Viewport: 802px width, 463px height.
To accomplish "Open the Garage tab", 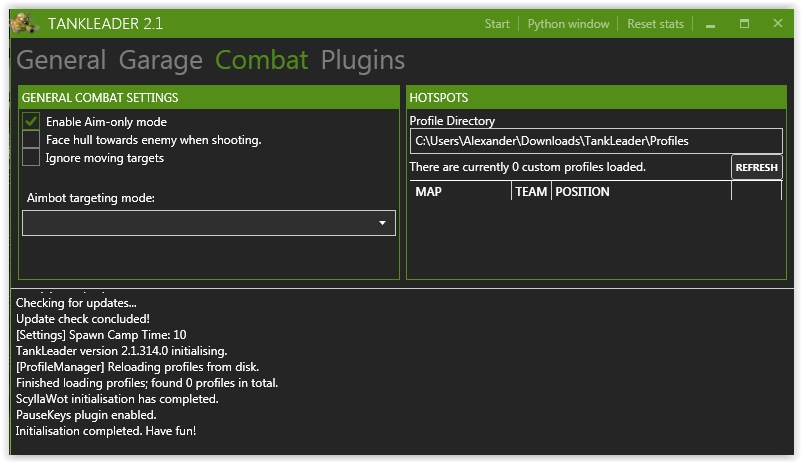I will click(x=161, y=60).
